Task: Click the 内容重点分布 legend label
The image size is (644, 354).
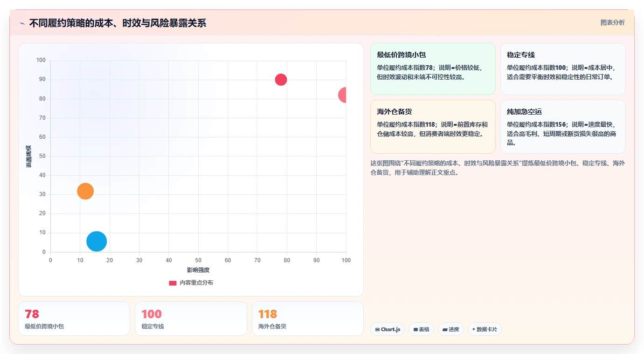Action: click(196, 283)
